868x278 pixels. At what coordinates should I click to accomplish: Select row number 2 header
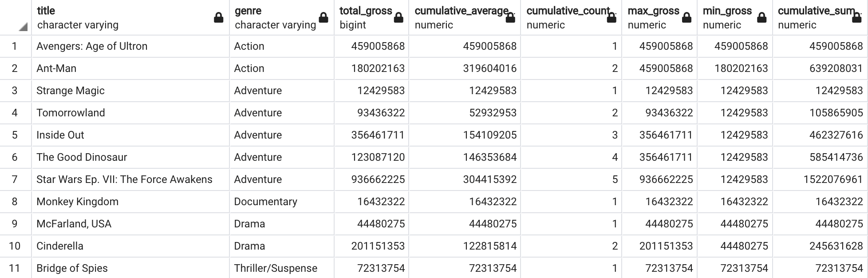(x=16, y=68)
